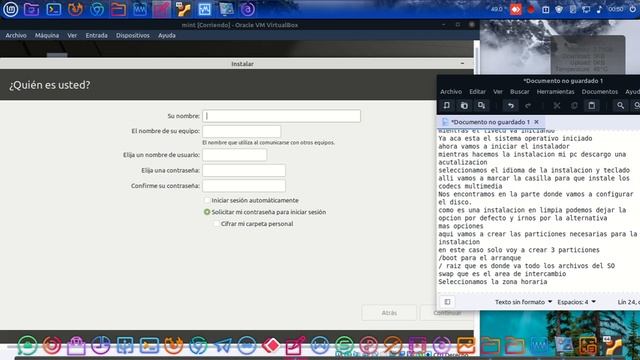640x360 pixels.
Task: Click El nombre de su equipo field
Action: click(x=242, y=131)
